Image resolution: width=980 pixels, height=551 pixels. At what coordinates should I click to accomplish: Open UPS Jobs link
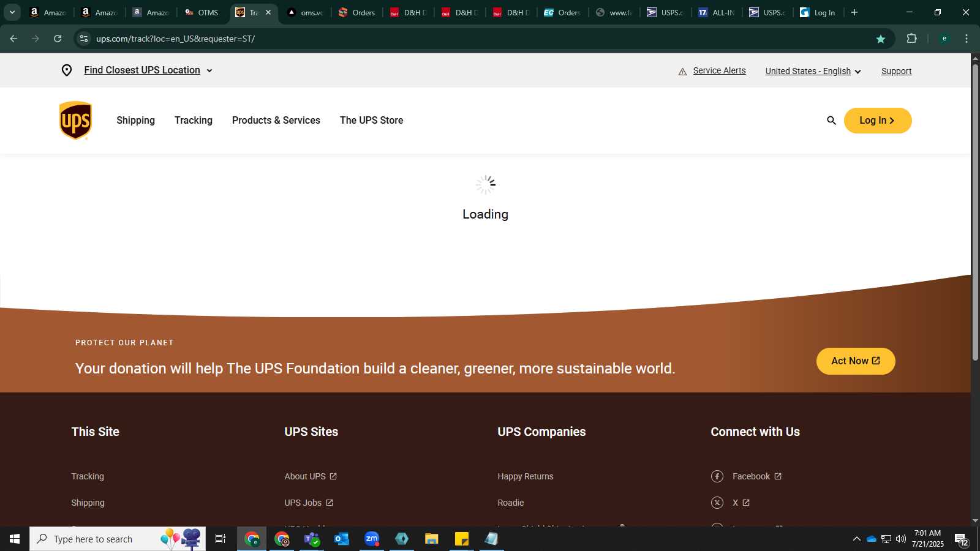coord(309,503)
